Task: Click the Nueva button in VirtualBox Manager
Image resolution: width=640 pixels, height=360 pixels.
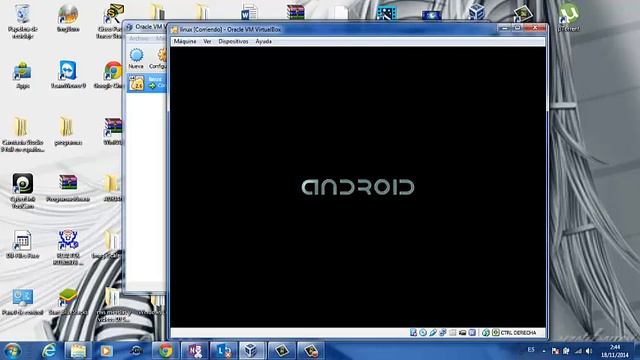Action: [136, 58]
